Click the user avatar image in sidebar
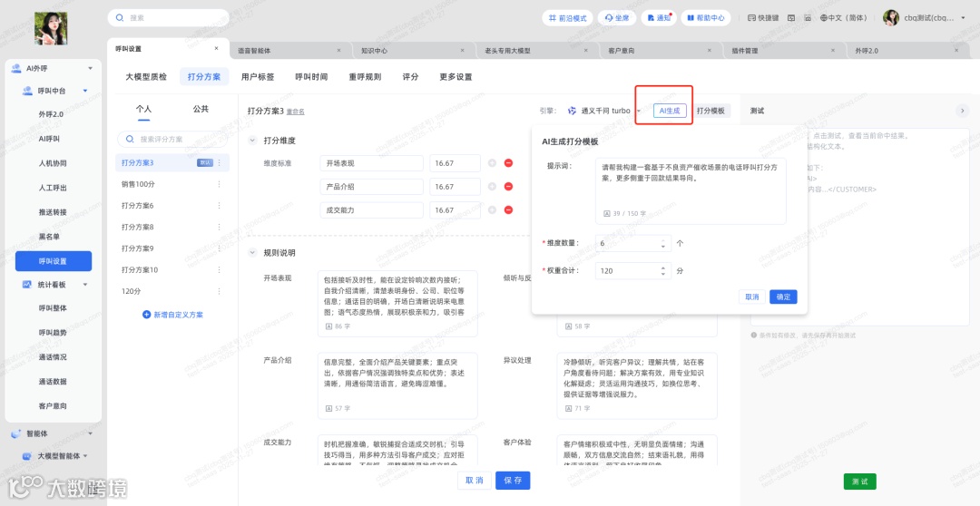Viewport: 980px width, 506px height. [x=51, y=29]
